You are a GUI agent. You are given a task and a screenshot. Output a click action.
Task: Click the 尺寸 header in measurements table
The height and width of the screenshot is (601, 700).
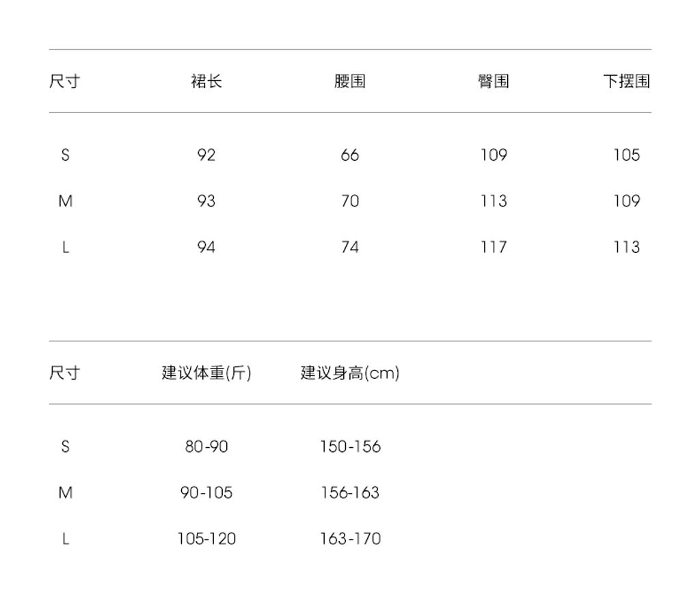(64, 81)
